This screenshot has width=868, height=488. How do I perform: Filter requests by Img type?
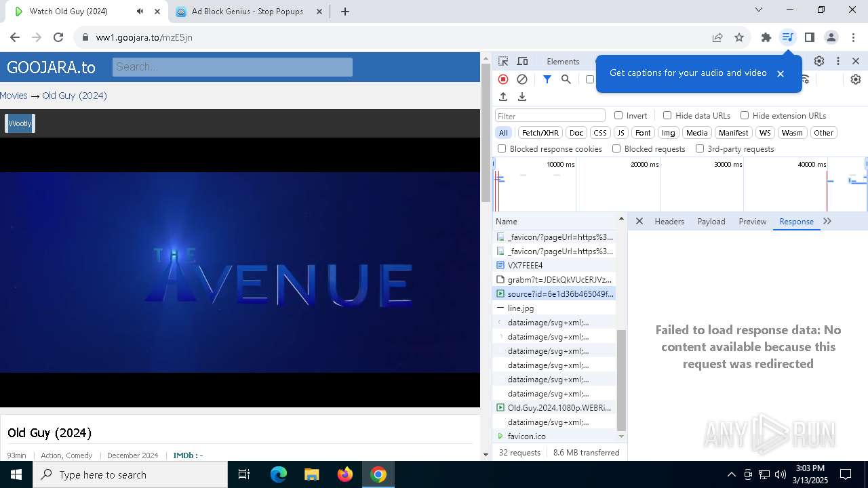tap(669, 133)
